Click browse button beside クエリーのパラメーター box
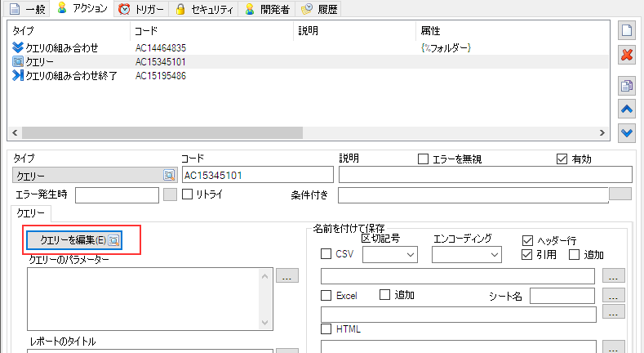The image size is (644, 353). tap(287, 275)
